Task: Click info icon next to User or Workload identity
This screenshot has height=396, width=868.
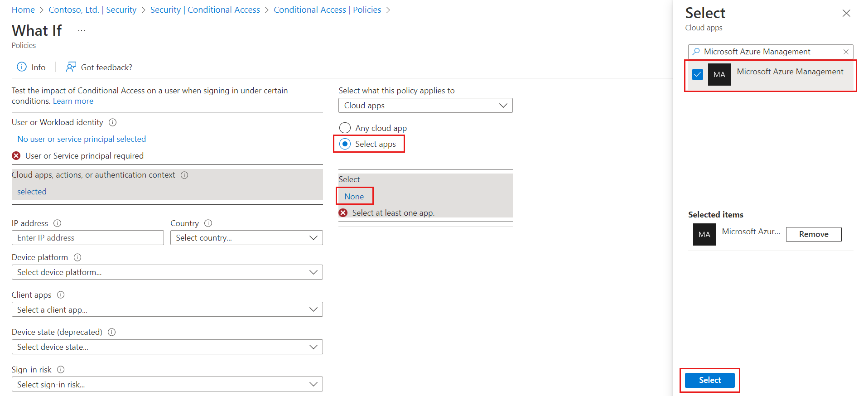Action: pyautogui.click(x=113, y=122)
